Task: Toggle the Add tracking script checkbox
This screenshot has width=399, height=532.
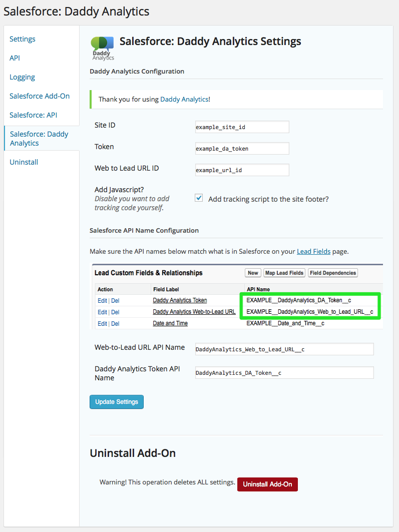Action: pyautogui.click(x=199, y=198)
